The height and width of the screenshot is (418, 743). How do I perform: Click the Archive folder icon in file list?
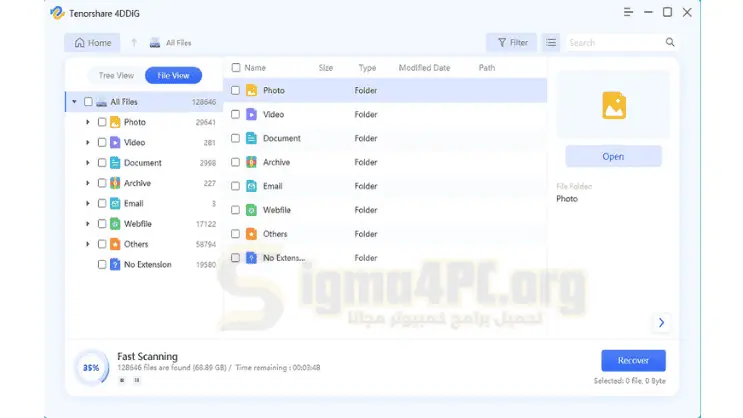point(252,162)
